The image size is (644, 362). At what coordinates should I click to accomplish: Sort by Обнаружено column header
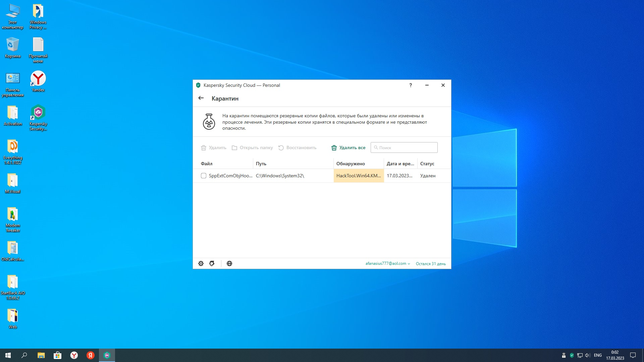coord(351,164)
